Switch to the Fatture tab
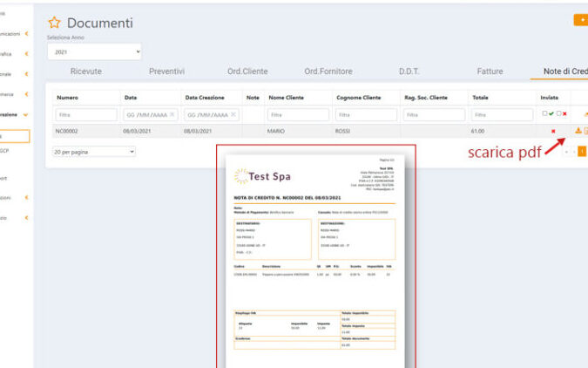The width and height of the screenshot is (588, 368). [490, 71]
